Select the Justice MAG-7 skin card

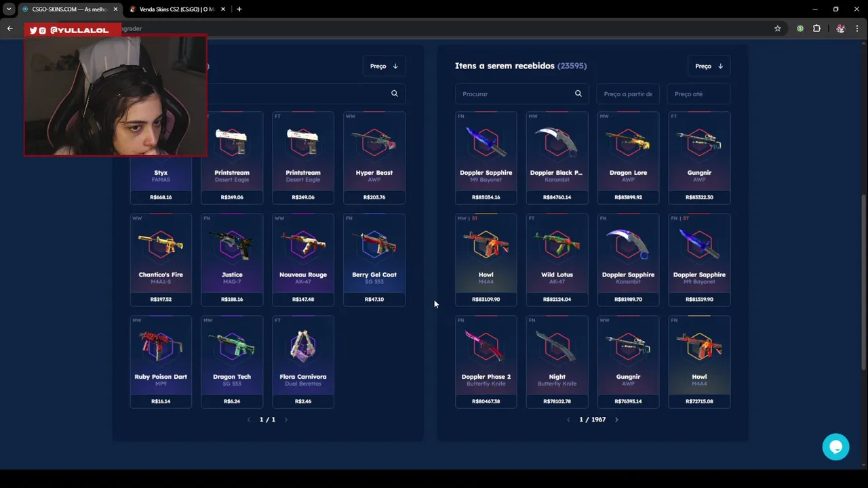point(232,260)
